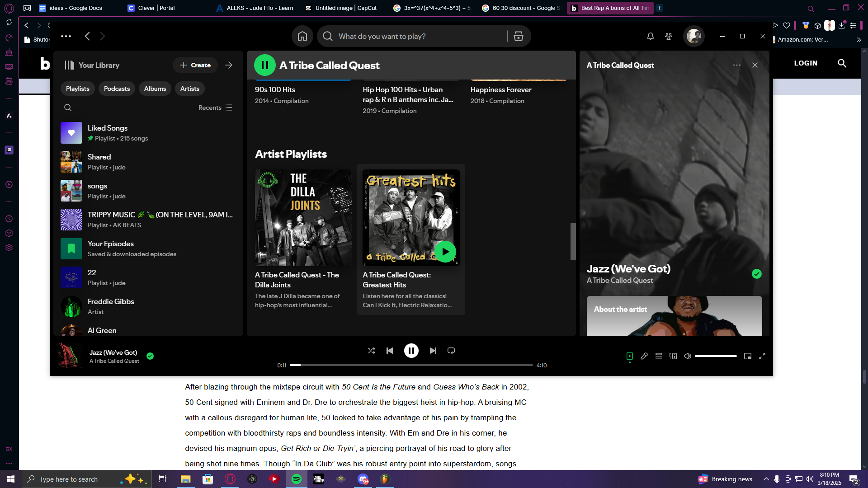
Task: Open the songs playlist
Action: tap(148, 191)
